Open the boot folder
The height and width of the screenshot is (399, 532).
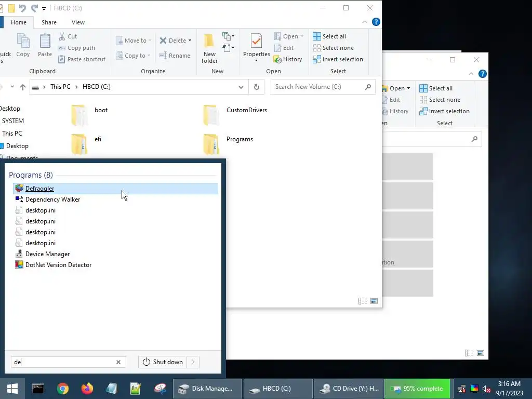click(x=89, y=115)
